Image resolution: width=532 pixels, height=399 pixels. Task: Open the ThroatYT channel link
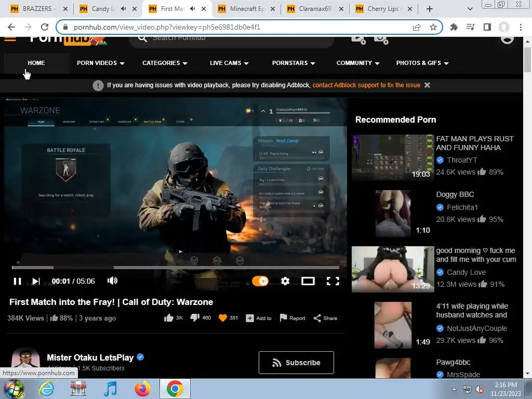tap(462, 160)
